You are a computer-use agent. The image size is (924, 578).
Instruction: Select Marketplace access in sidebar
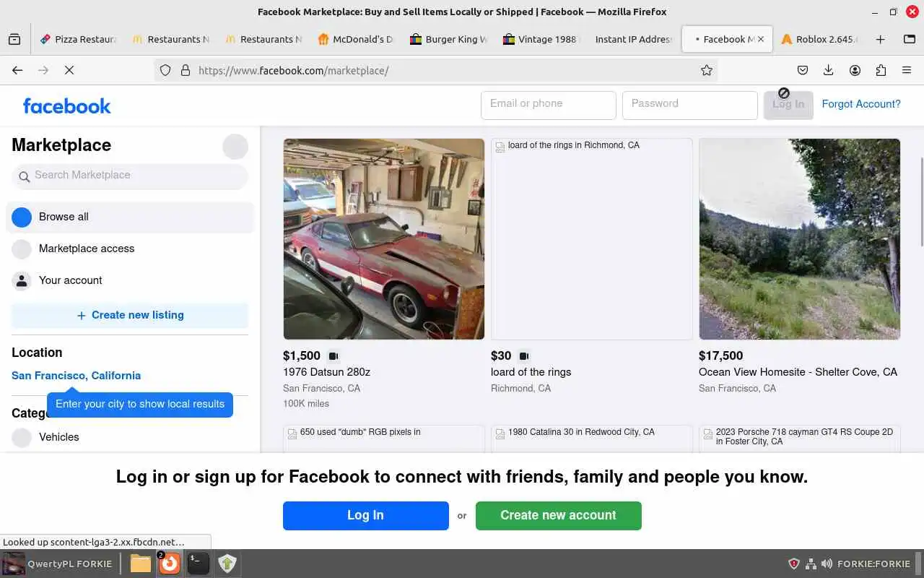(130, 249)
